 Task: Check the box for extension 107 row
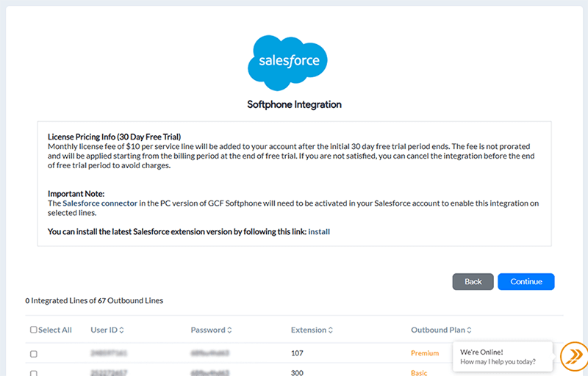tap(34, 354)
